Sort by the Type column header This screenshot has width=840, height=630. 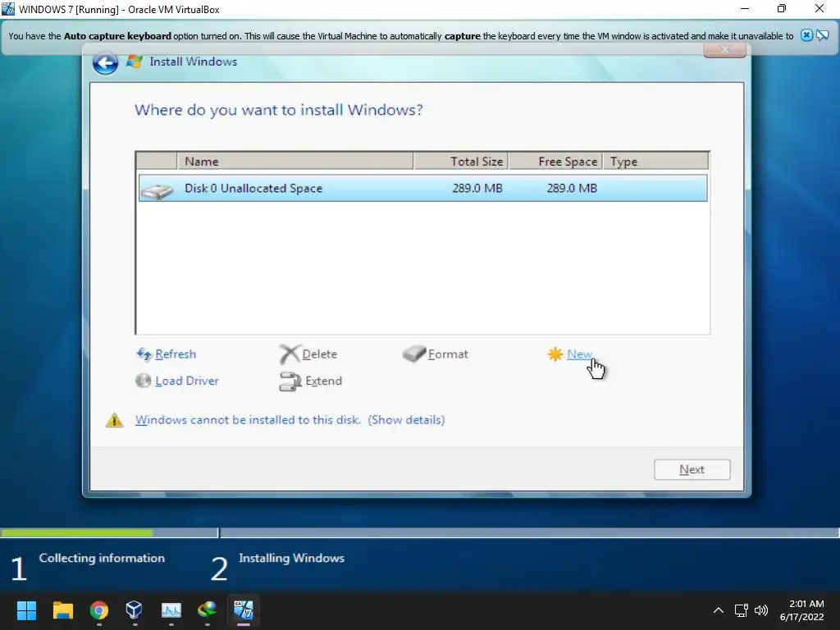pos(655,162)
